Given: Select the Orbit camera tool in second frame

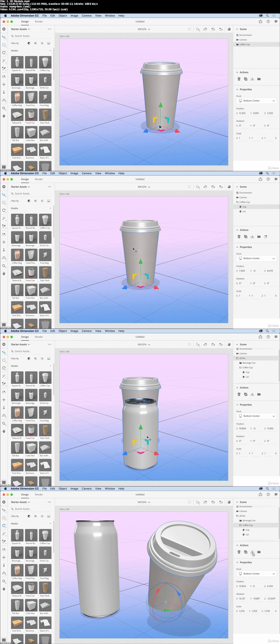Looking at the screenshot, I should coord(4,234).
